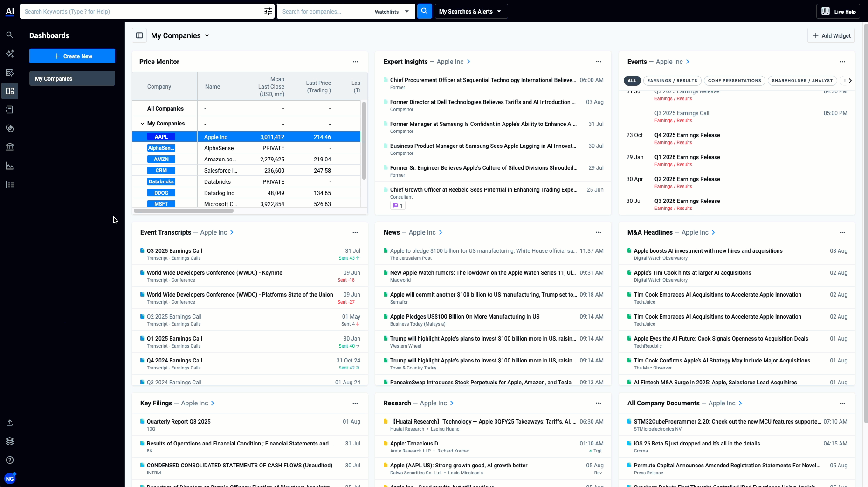Collapse the My Companies row group
Screen dimensions: 868x487
click(x=142, y=124)
